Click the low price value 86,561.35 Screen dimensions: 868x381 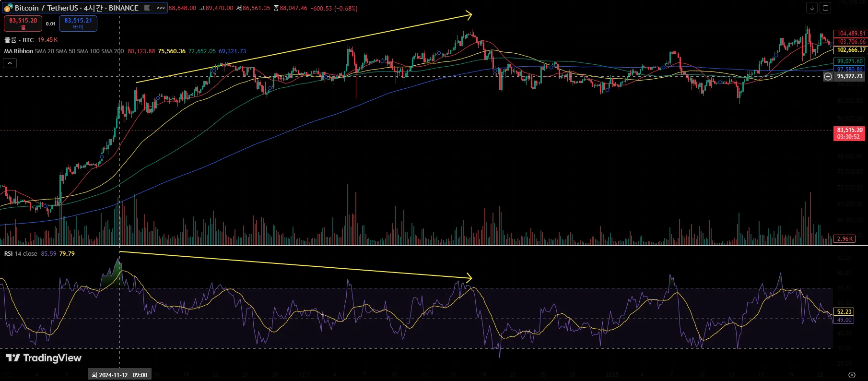click(256, 8)
